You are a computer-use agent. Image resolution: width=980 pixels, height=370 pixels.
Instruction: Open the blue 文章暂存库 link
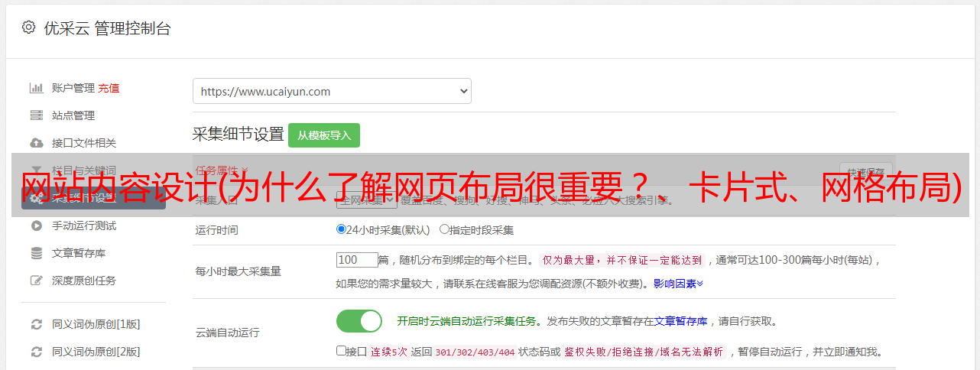tap(681, 322)
